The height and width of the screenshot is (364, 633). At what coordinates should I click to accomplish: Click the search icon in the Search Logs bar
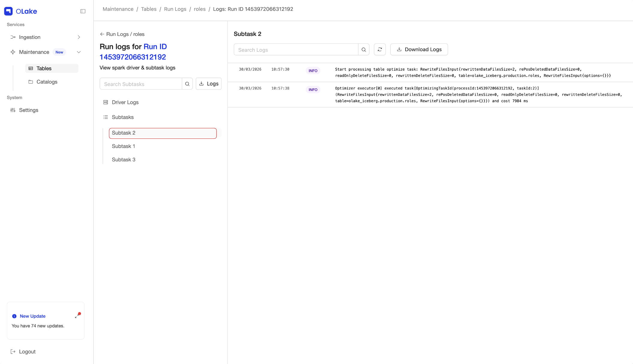(364, 49)
